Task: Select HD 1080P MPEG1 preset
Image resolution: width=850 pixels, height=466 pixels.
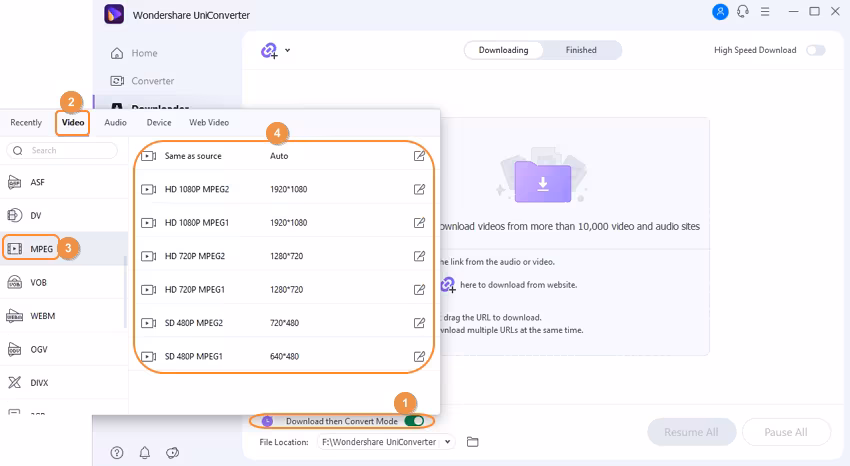Action: tap(284, 223)
